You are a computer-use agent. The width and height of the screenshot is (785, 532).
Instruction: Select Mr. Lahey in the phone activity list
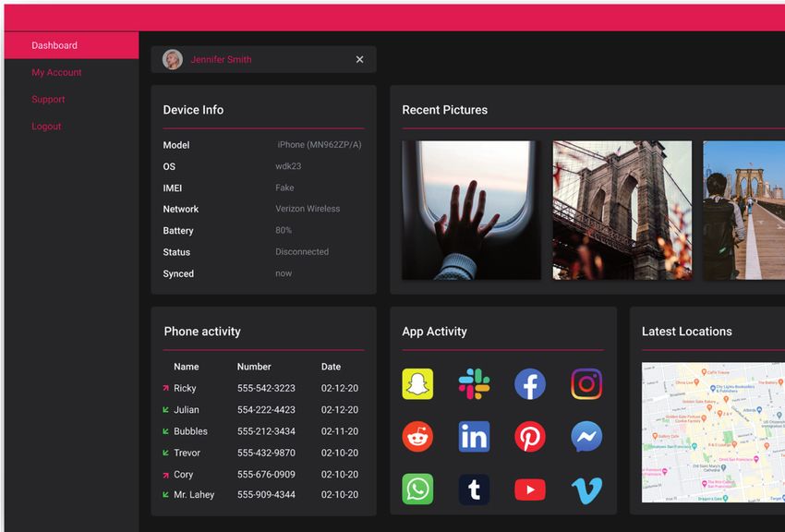194,494
